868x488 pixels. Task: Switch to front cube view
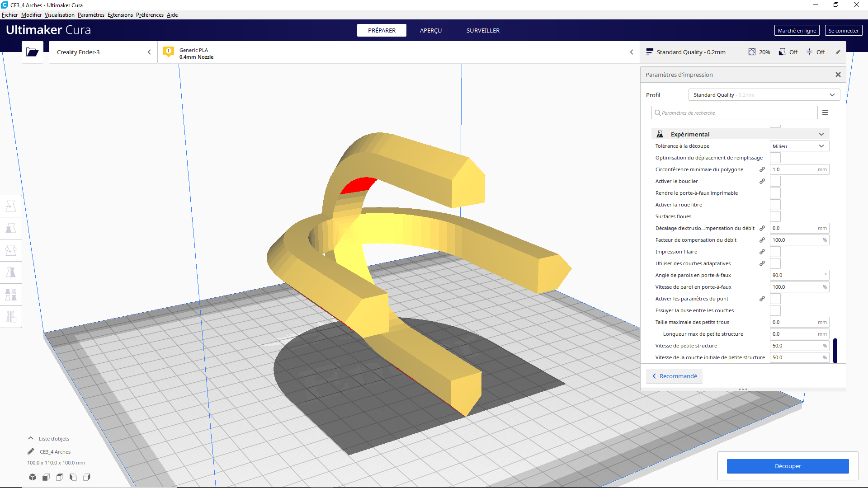46,477
